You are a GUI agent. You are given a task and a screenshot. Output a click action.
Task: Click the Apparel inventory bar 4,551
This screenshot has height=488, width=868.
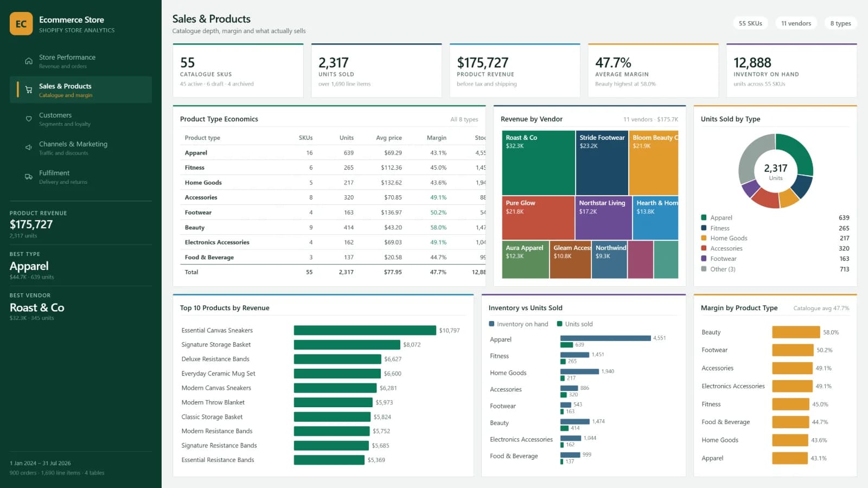coord(605,338)
